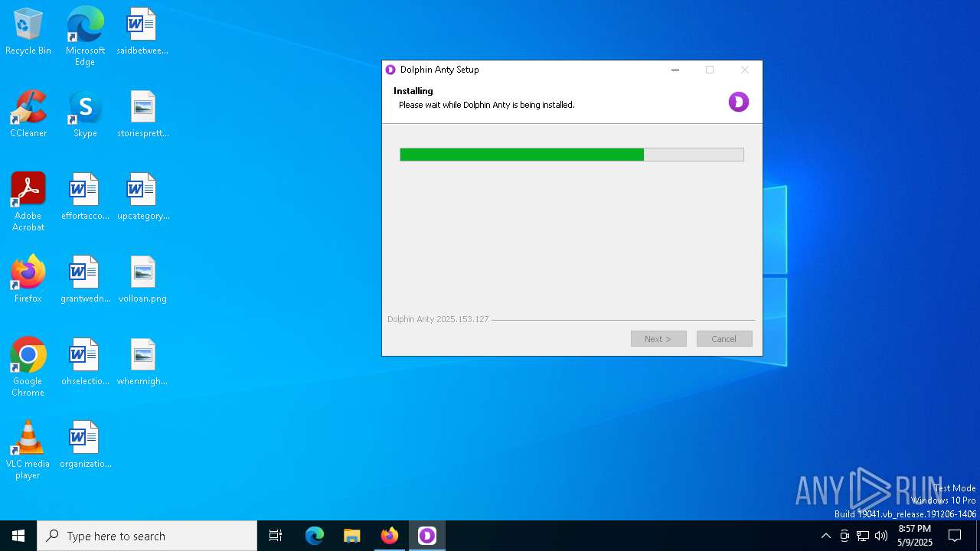The image size is (980, 551).
Task: Select the Microsoft Edge desktop shortcut
Action: [85, 36]
